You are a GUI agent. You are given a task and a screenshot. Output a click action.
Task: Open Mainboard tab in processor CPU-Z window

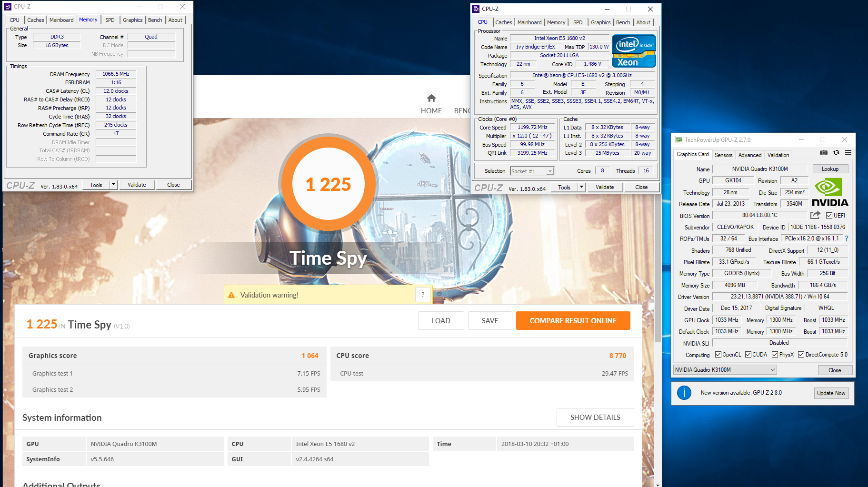tap(529, 22)
